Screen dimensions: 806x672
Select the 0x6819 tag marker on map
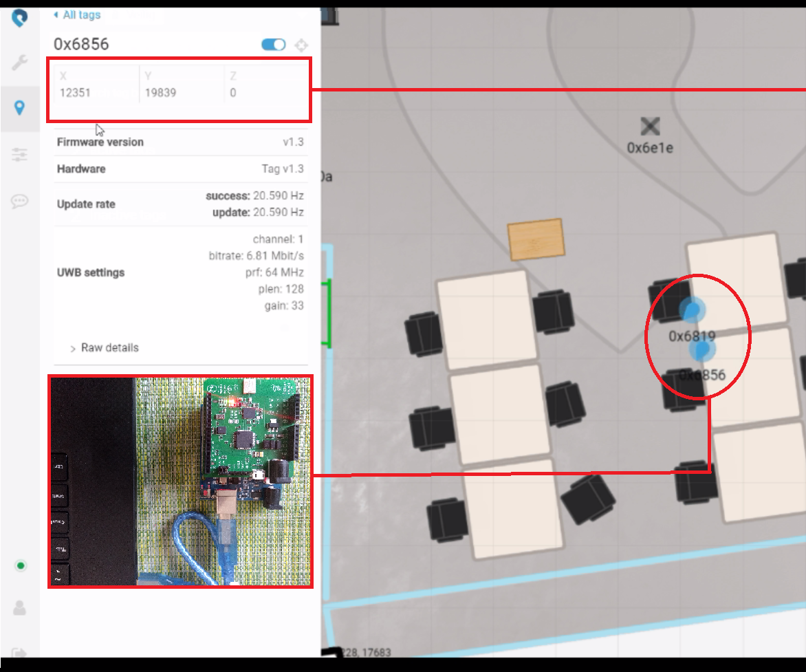(x=694, y=311)
